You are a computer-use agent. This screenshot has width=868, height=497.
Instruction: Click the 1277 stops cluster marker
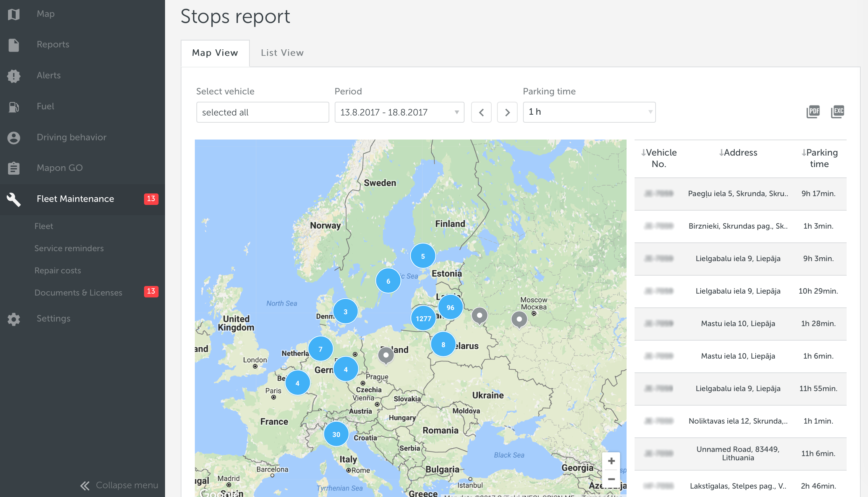[x=423, y=318]
